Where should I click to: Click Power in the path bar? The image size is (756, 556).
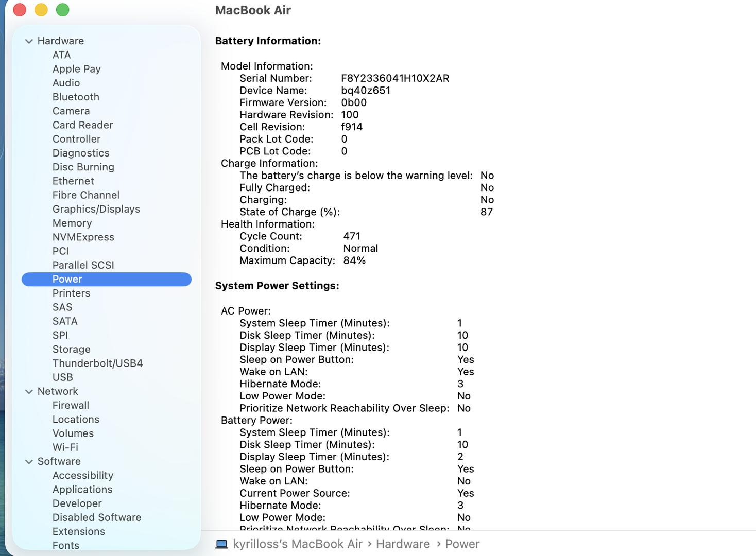coord(462,544)
